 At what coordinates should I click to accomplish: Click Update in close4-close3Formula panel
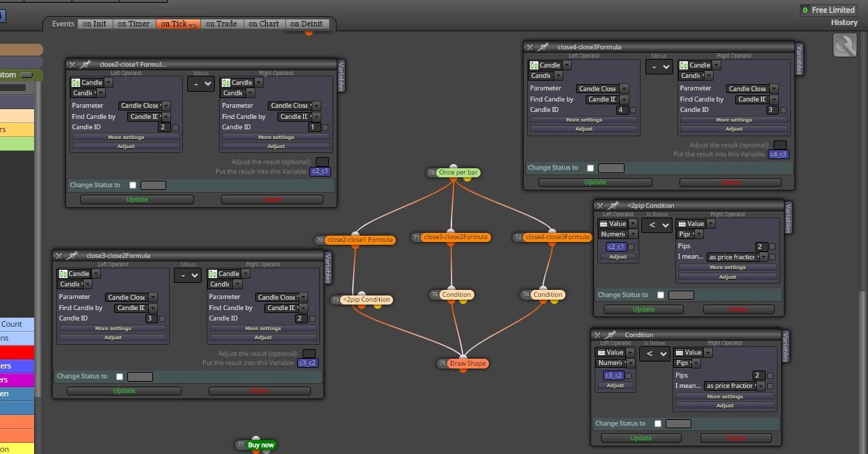595,182
